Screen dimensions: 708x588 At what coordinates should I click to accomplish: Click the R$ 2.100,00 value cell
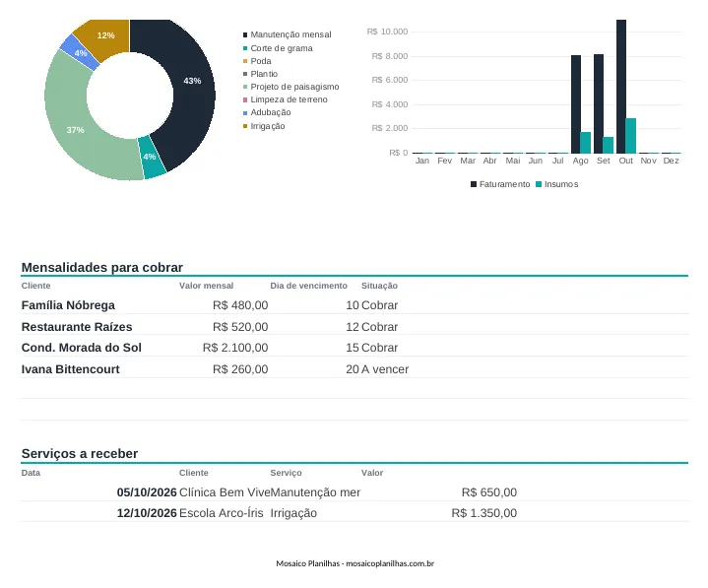pyautogui.click(x=235, y=348)
